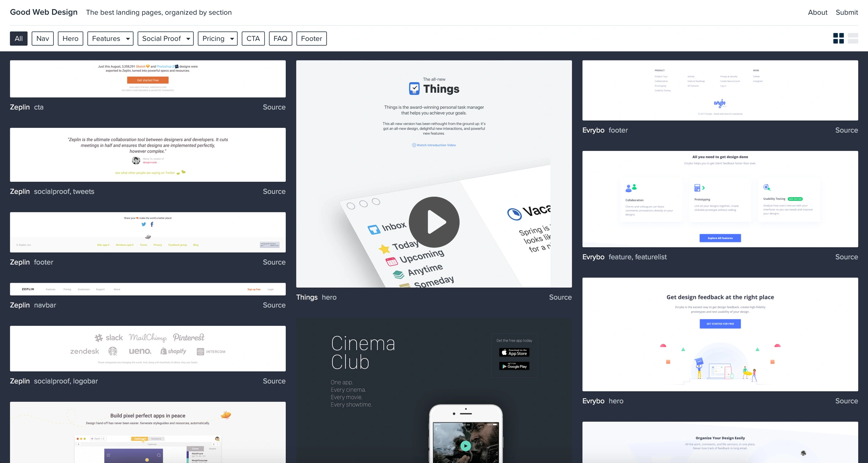
Task: Click the Facebook icon in Zeplin footer
Action: [x=152, y=224]
